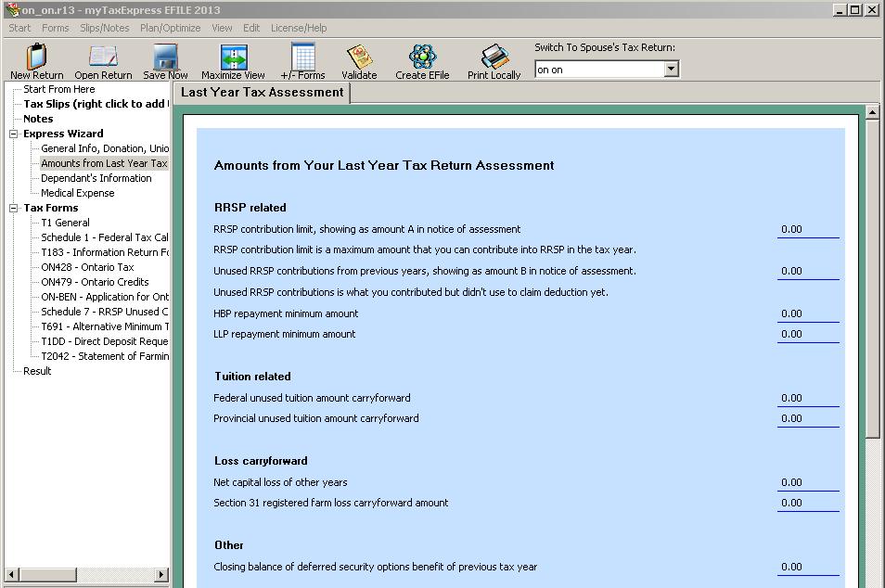Open Schedule 1 - Federal Tax form
The height and width of the screenshot is (588, 885).
(x=105, y=237)
